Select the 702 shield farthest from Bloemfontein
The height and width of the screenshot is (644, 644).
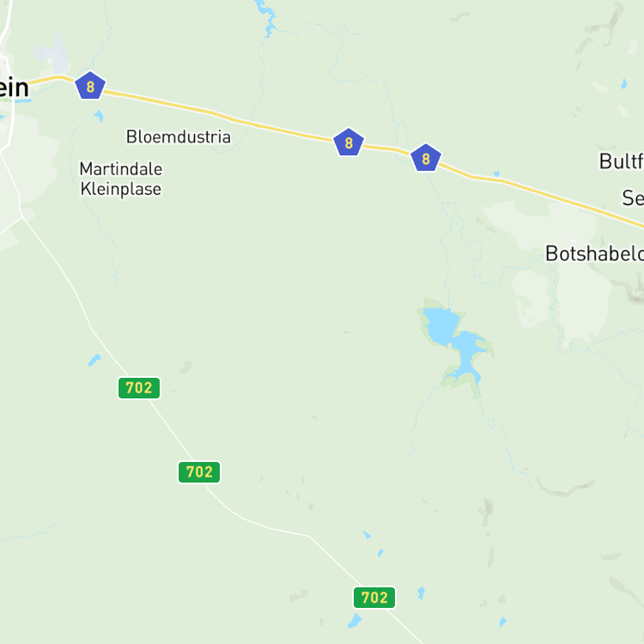[374, 597]
